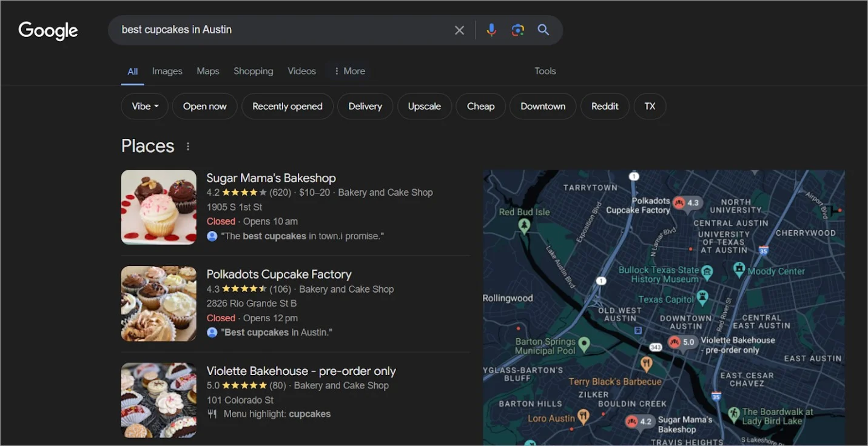Viewport: 868px width, 446px height.
Task: Switch to the Maps tab
Action: 208,71
